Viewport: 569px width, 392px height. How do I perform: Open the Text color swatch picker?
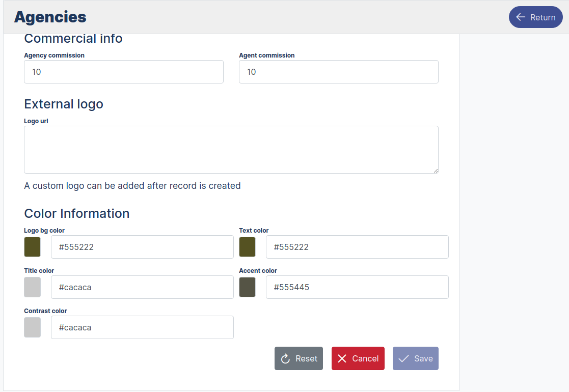[x=247, y=246]
